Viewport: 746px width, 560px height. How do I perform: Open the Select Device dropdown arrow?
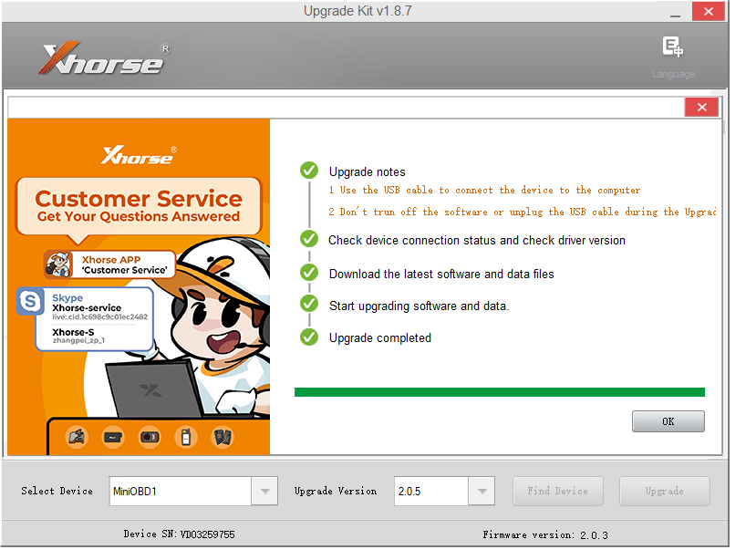pos(264,492)
